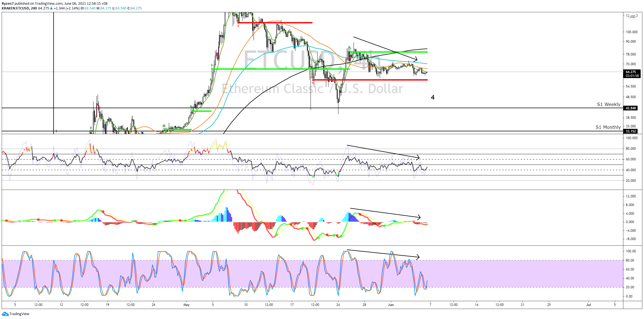The width and height of the screenshot is (644, 319).
Task: Click the high value H:64.275
Action: click(x=104, y=8)
